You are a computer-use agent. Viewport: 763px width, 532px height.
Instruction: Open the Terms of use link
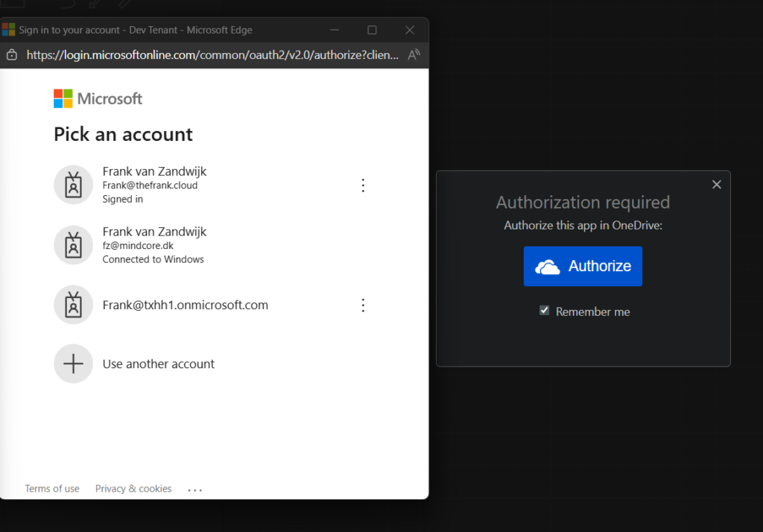point(52,489)
